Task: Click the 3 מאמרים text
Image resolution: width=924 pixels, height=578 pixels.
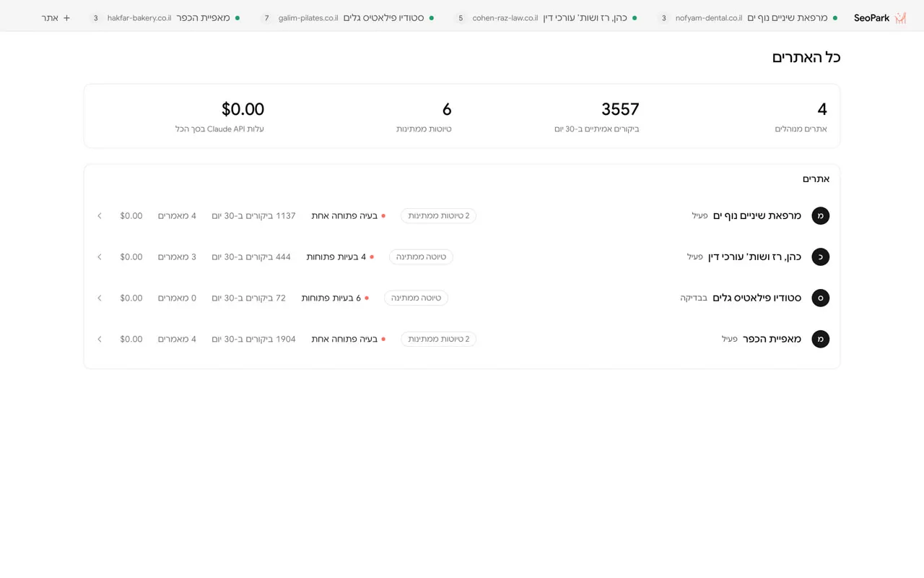Action: pyautogui.click(x=177, y=256)
